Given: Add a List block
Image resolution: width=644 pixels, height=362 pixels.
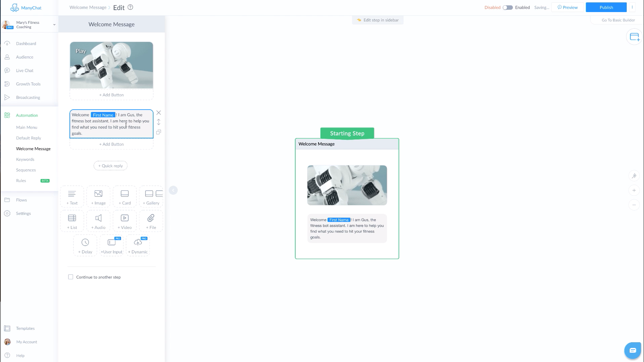Looking at the screenshot, I should click(72, 221).
